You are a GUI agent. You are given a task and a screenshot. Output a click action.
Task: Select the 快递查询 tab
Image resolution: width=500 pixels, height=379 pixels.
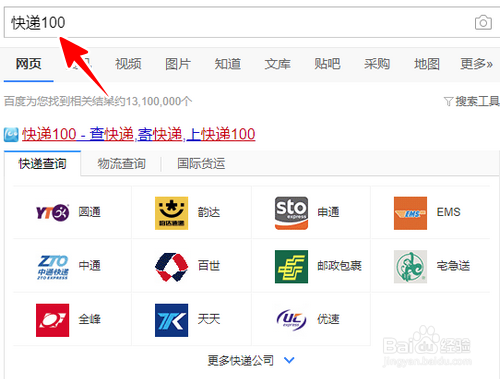click(42, 164)
